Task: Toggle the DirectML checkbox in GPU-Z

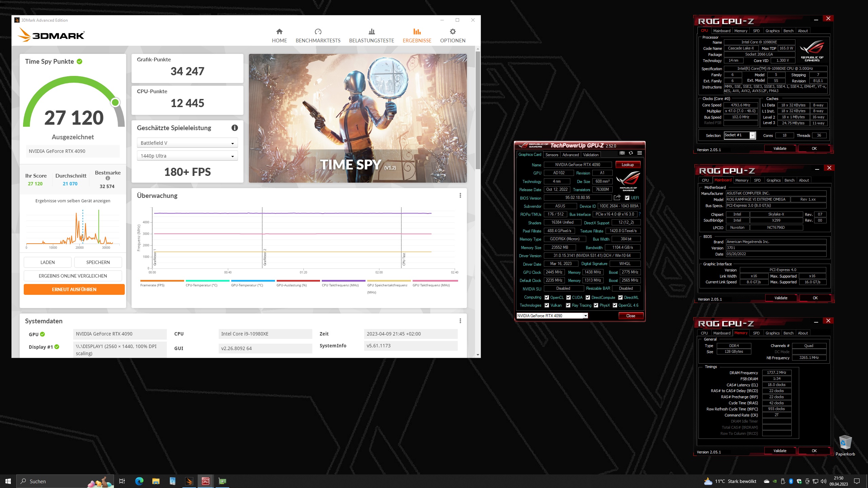Action: point(620,298)
